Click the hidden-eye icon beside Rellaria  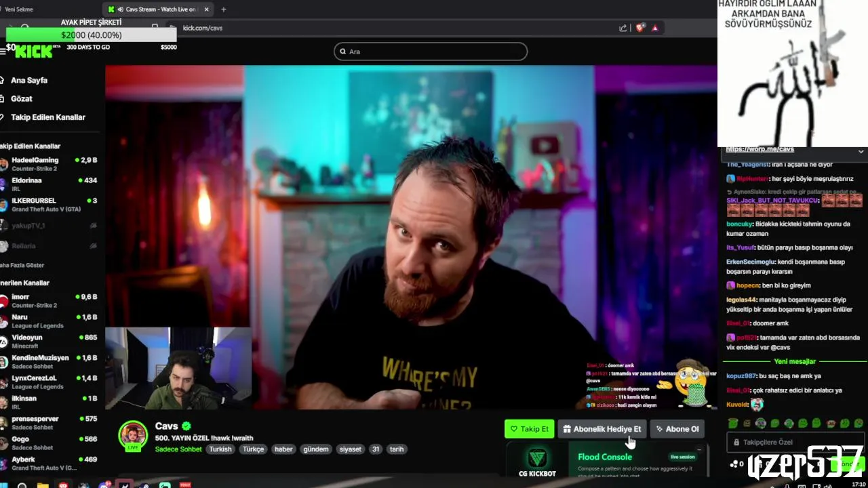coord(94,246)
